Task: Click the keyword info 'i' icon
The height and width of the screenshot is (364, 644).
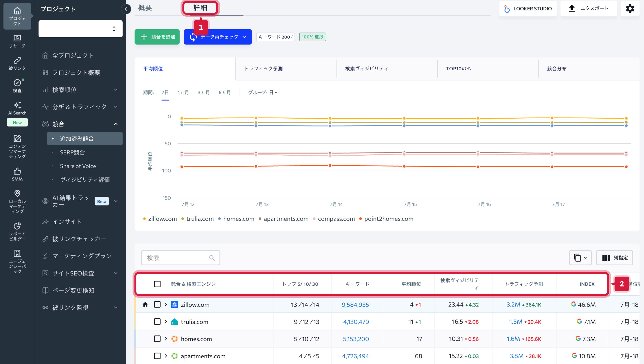Action: pyautogui.click(x=292, y=37)
